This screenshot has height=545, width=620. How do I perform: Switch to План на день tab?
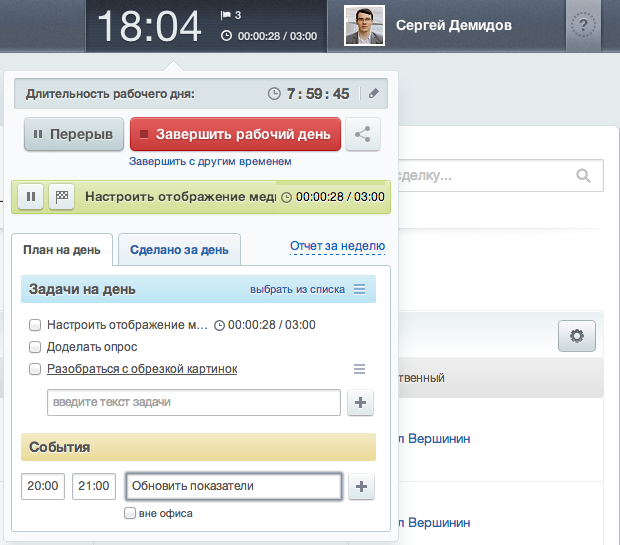[62, 250]
